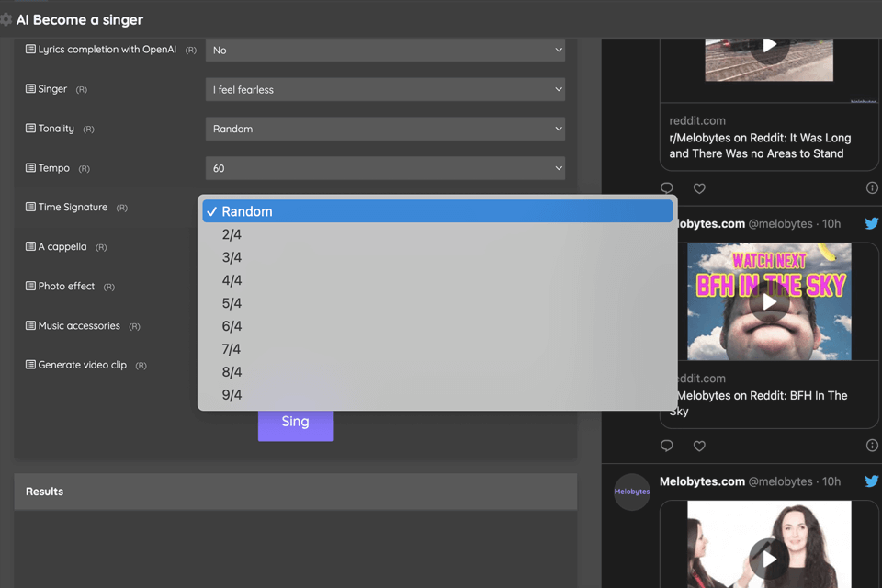The image size is (882, 588).
Task: Reply to the It Was Long tweet via speech bubble
Action: click(x=667, y=188)
